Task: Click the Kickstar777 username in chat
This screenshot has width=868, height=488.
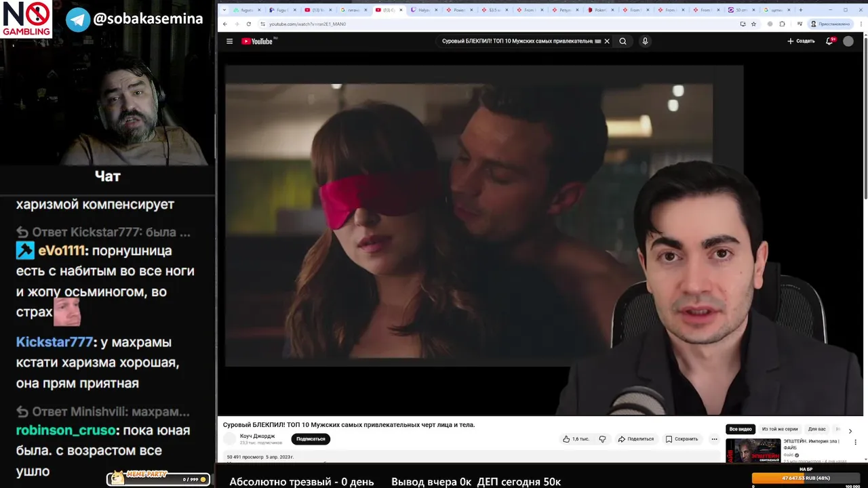Action: click(x=54, y=342)
